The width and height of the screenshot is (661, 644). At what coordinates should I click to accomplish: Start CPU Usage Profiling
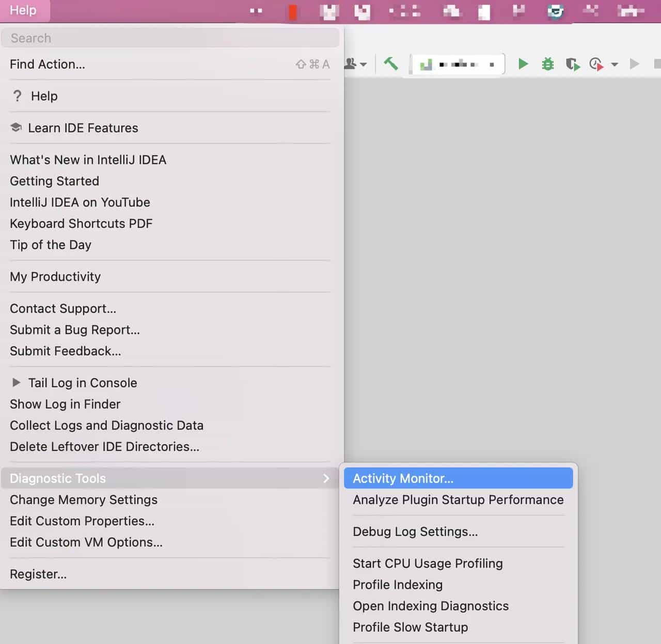[x=428, y=563]
